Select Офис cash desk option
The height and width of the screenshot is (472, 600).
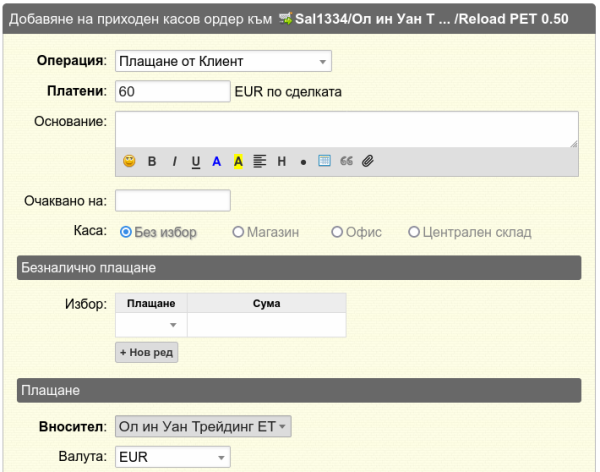(337, 232)
